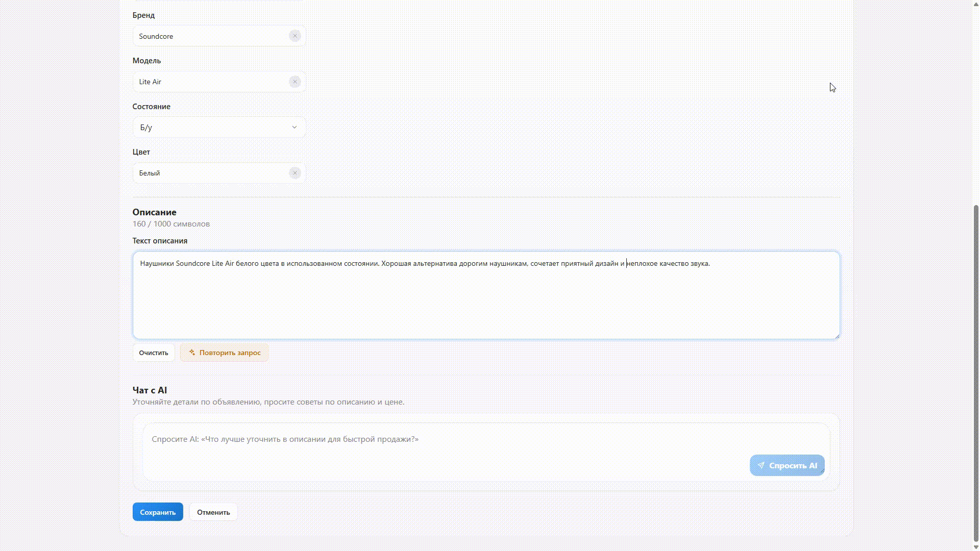Clear the Белый value in Цвет field

(x=295, y=172)
